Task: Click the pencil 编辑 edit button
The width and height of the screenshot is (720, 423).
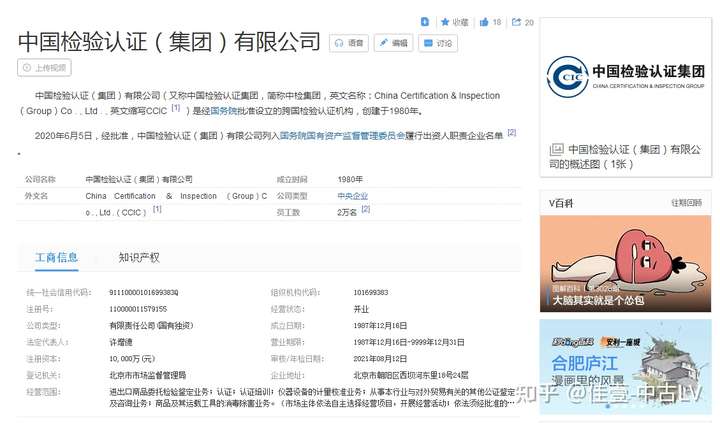Action: coord(394,43)
